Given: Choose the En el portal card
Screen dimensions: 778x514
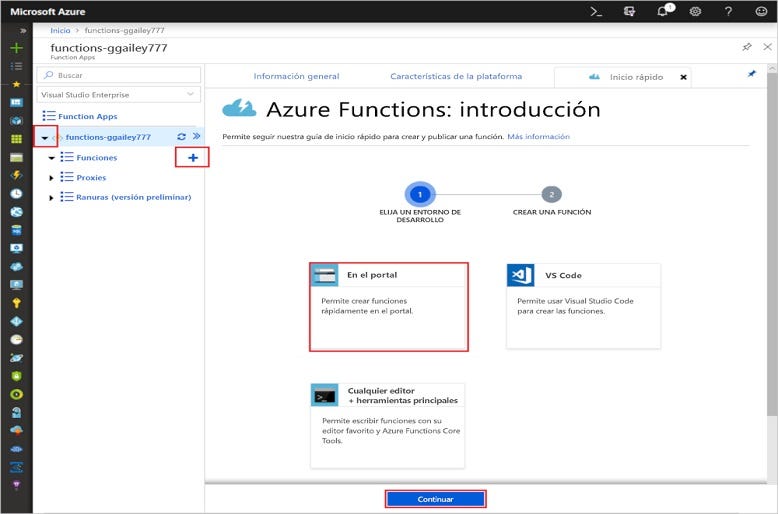Looking at the screenshot, I should tap(389, 307).
